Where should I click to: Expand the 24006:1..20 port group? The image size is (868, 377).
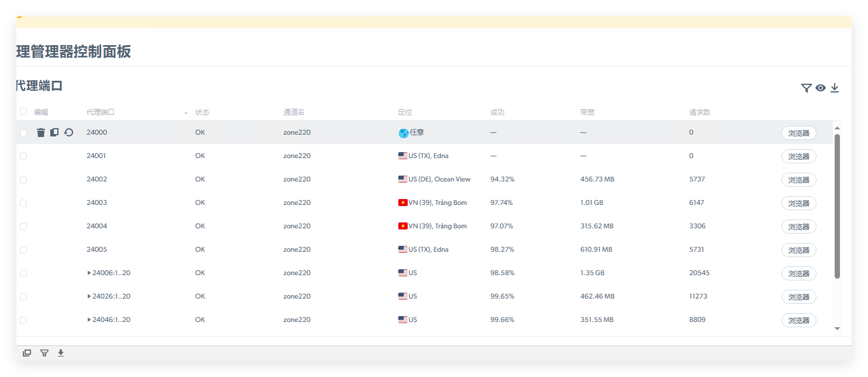tap(89, 273)
